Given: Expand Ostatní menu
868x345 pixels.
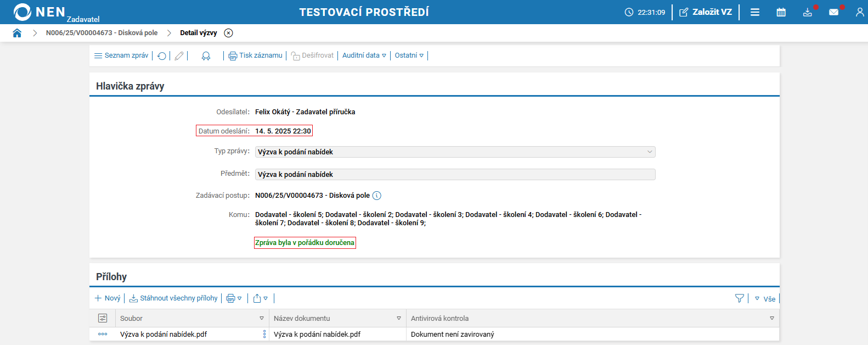Looking at the screenshot, I should point(409,55).
